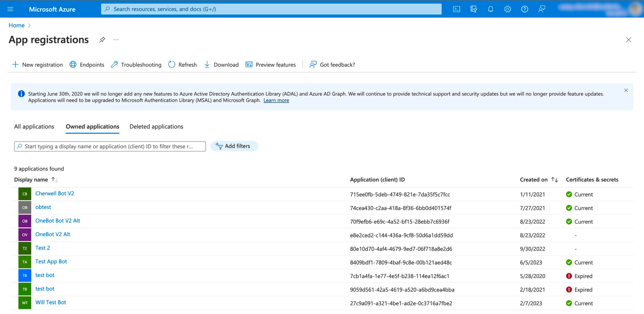Click the 9 applications found text
Image resolution: width=644 pixels, height=314 pixels.
(39, 169)
